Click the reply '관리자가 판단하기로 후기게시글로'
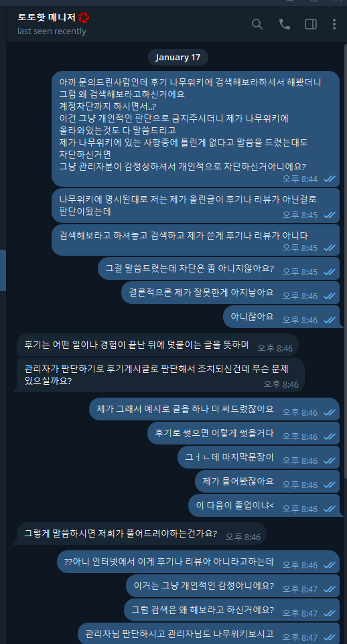 [x=160, y=375]
